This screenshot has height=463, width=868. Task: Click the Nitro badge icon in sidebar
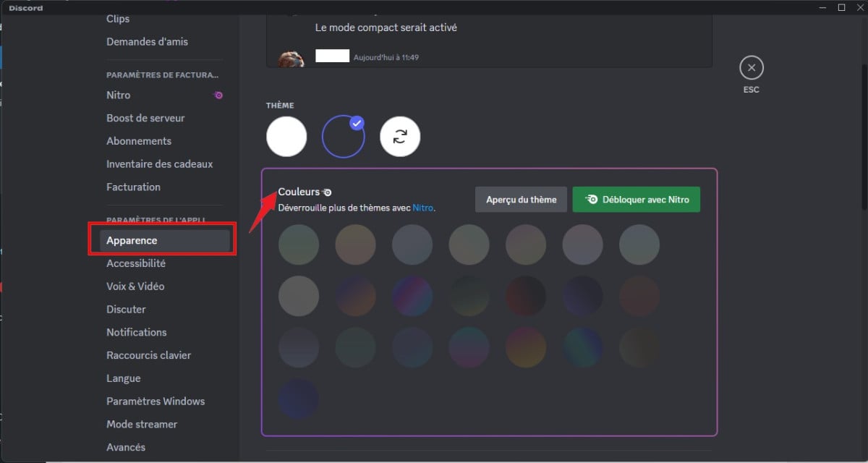coord(218,95)
